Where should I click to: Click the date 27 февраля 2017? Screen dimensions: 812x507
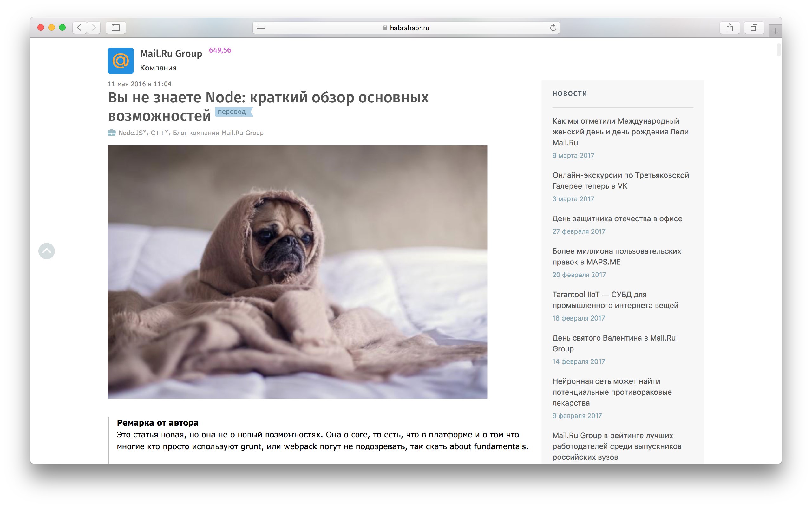click(x=579, y=231)
